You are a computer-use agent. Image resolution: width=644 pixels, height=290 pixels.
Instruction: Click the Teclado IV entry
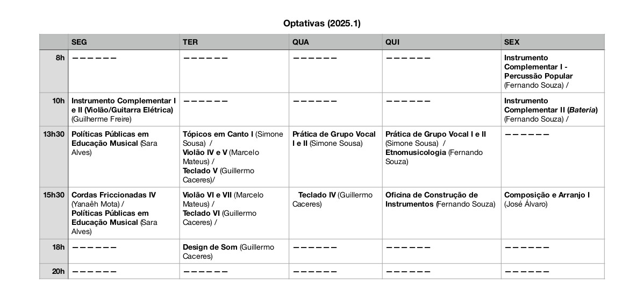point(317,195)
